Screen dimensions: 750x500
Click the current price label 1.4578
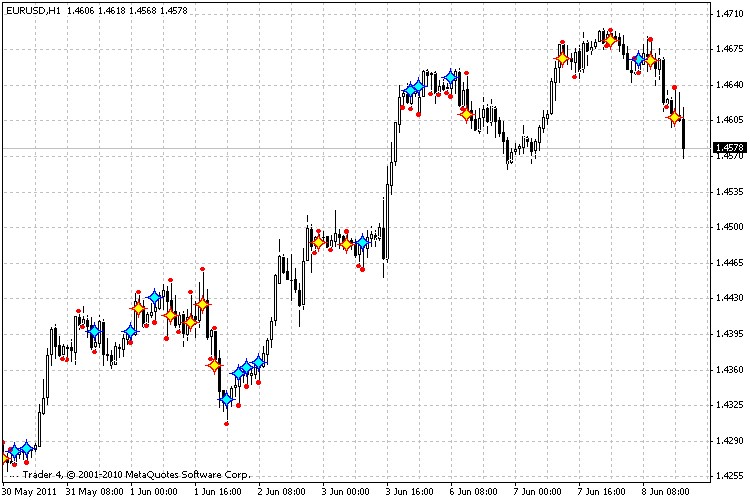pyautogui.click(x=727, y=148)
